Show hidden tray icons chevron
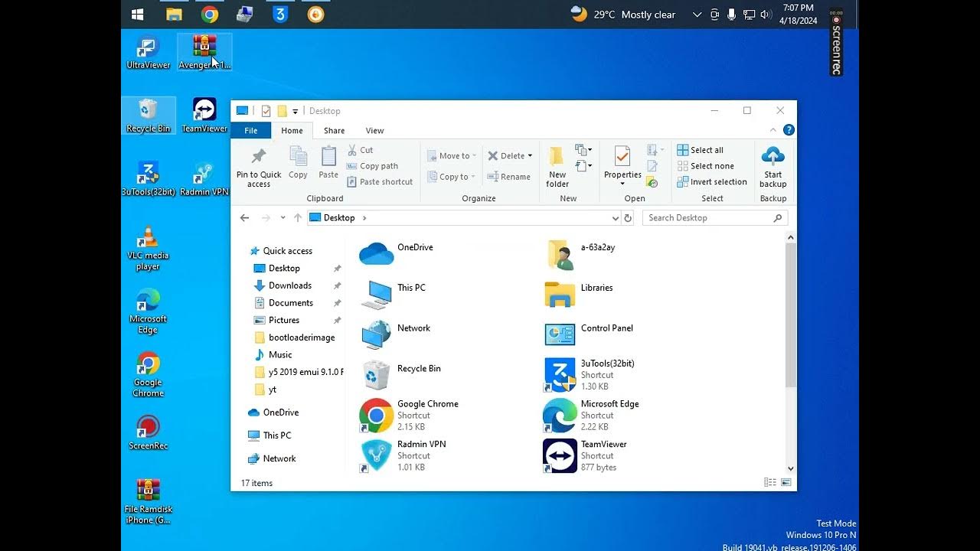Viewport: 980px width, 551px height. [697, 15]
